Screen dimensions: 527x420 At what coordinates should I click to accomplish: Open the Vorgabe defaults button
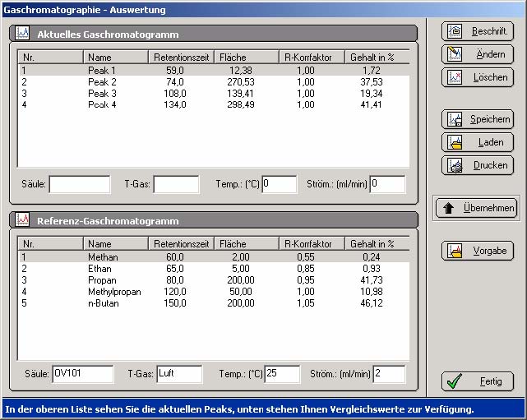tap(478, 251)
